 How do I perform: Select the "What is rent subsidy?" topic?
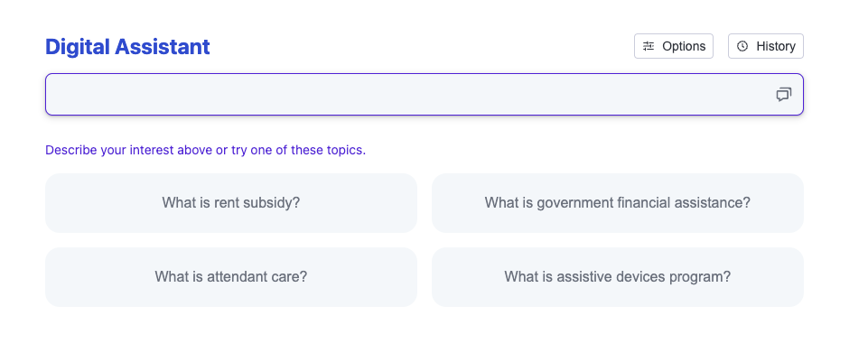(231, 203)
